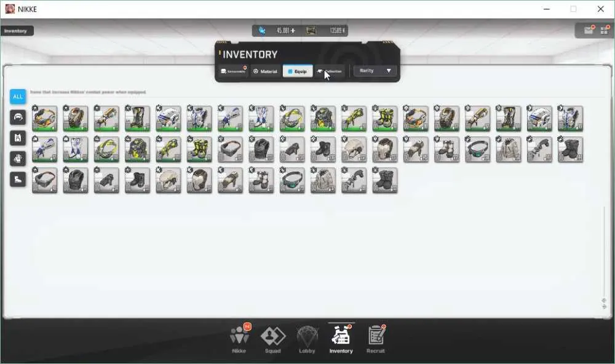
Task: Return to the Lobby
Action: pyautogui.click(x=307, y=339)
